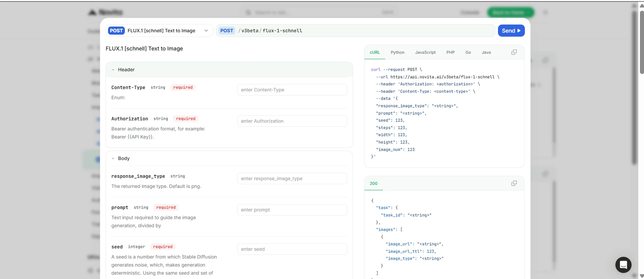Focus the seed input field
The image size is (644, 279).
[x=292, y=249]
